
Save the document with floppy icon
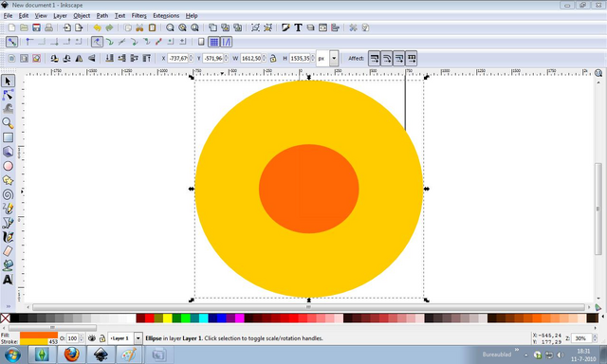point(36,27)
